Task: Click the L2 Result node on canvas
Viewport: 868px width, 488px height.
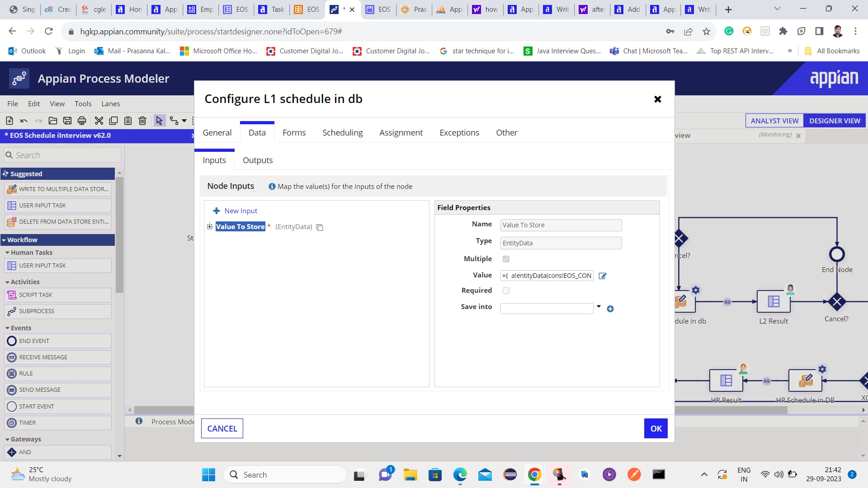Action: pyautogui.click(x=774, y=301)
